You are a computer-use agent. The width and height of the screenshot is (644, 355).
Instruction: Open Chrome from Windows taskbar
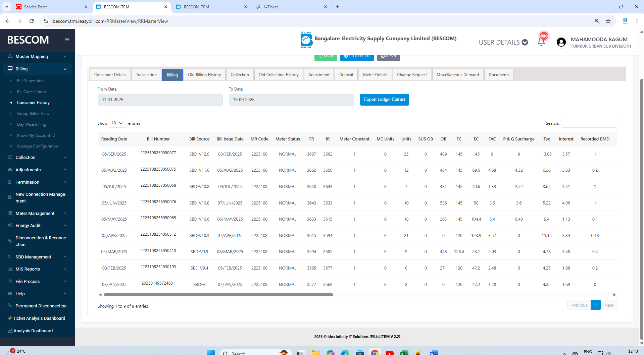(375, 353)
